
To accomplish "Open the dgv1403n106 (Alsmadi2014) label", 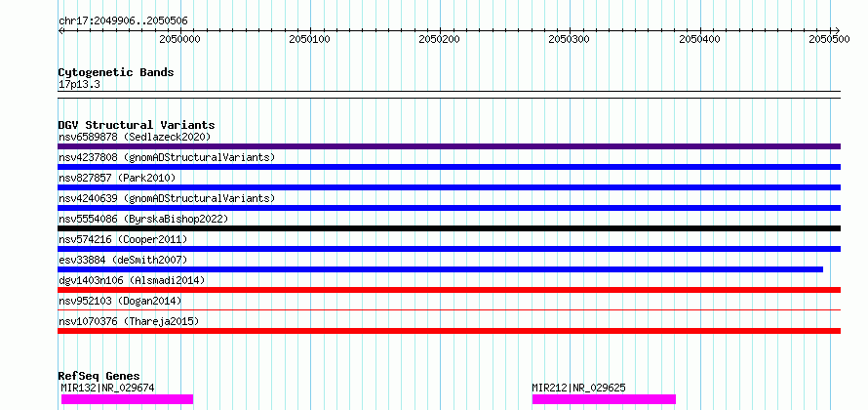I will [x=132, y=280].
